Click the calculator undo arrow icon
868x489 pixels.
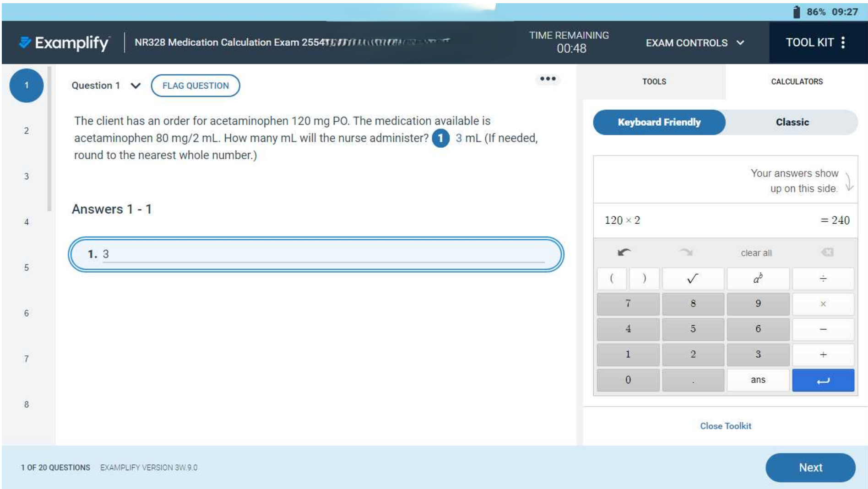point(624,253)
